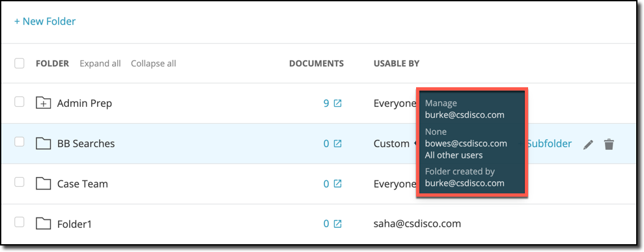The height and width of the screenshot is (252, 644).
Task: Click bowes@csdisco.com in the permissions tooltip
Action: (x=466, y=143)
